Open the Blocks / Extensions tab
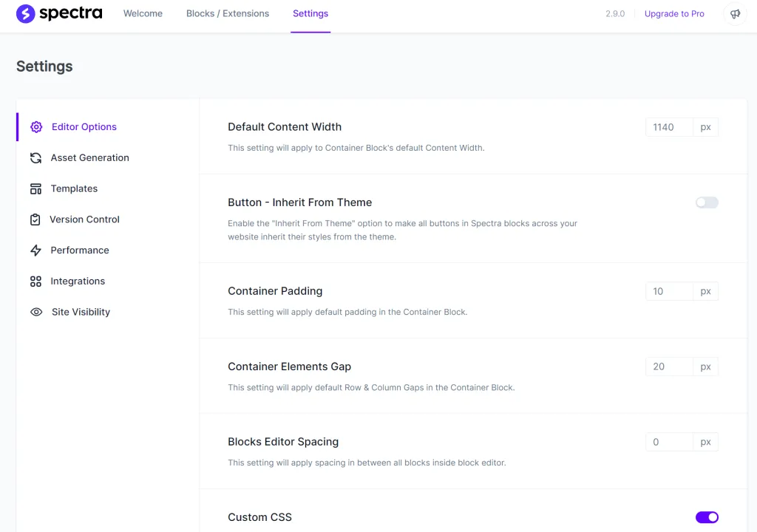757x532 pixels. pos(228,14)
